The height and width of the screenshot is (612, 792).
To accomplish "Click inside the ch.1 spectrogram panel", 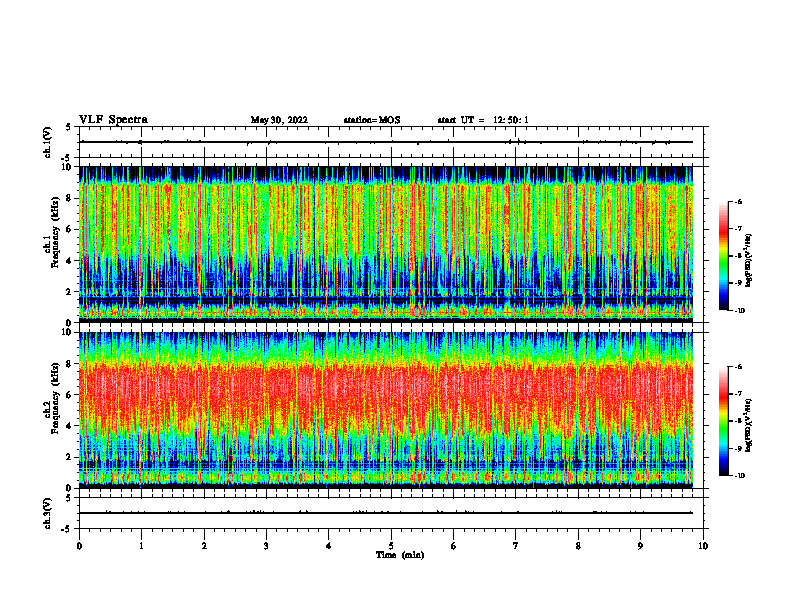I will 386,244.
